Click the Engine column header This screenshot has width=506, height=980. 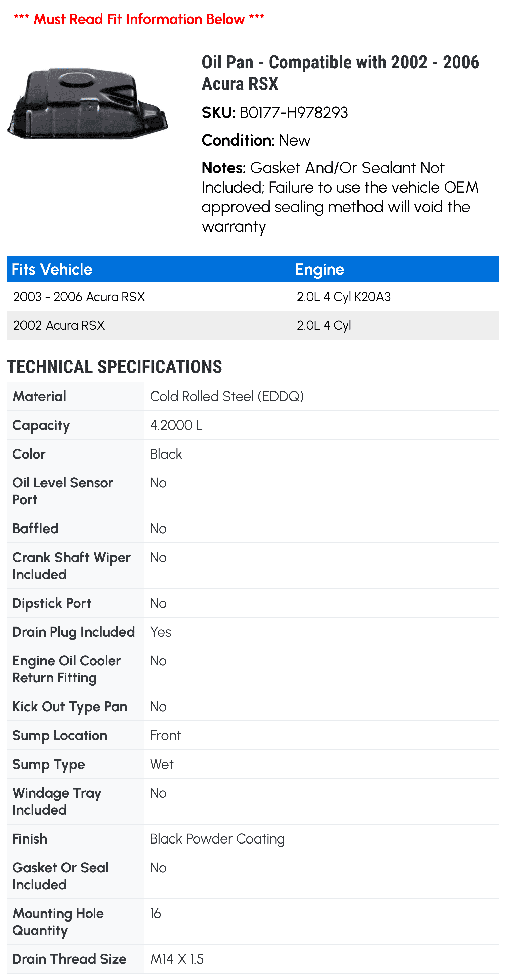320,269
